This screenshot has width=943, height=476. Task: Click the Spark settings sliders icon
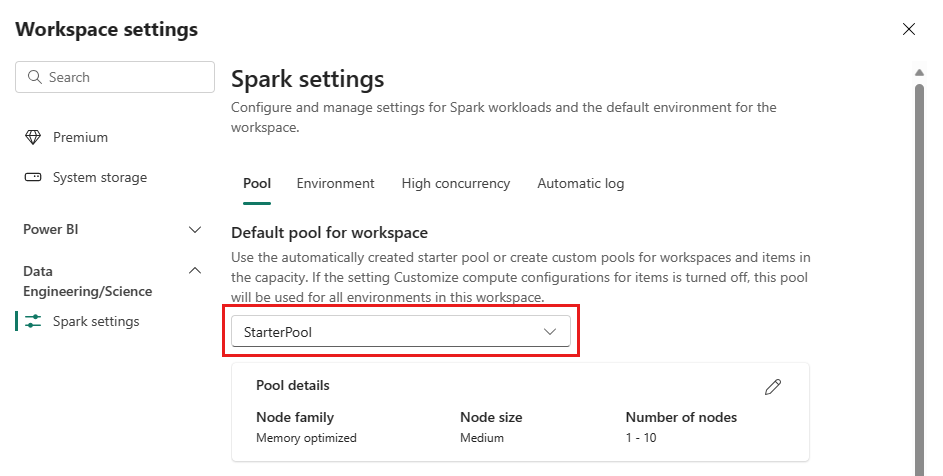click(x=33, y=321)
